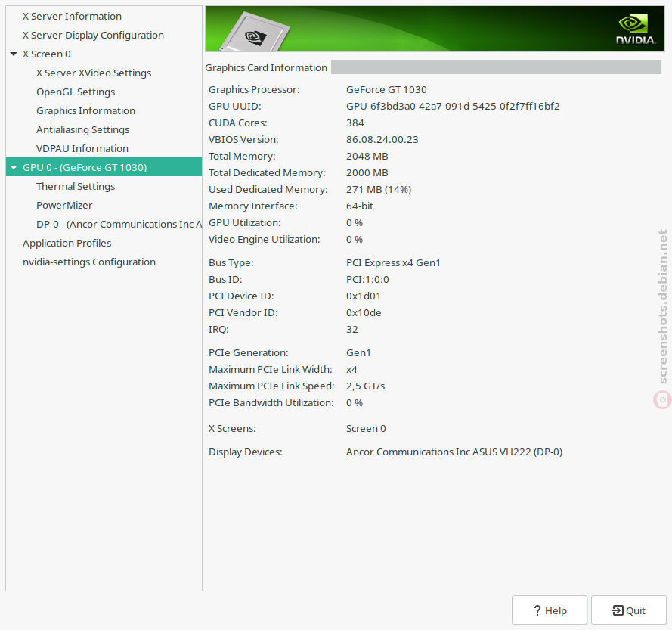Click the CUDA Cores value 384
The height and width of the screenshot is (630, 672).
tap(355, 123)
